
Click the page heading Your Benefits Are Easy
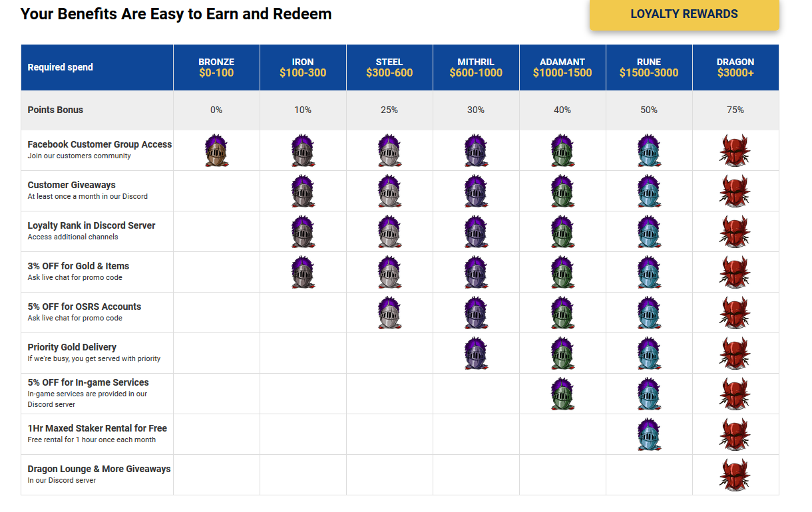point(176,13)
